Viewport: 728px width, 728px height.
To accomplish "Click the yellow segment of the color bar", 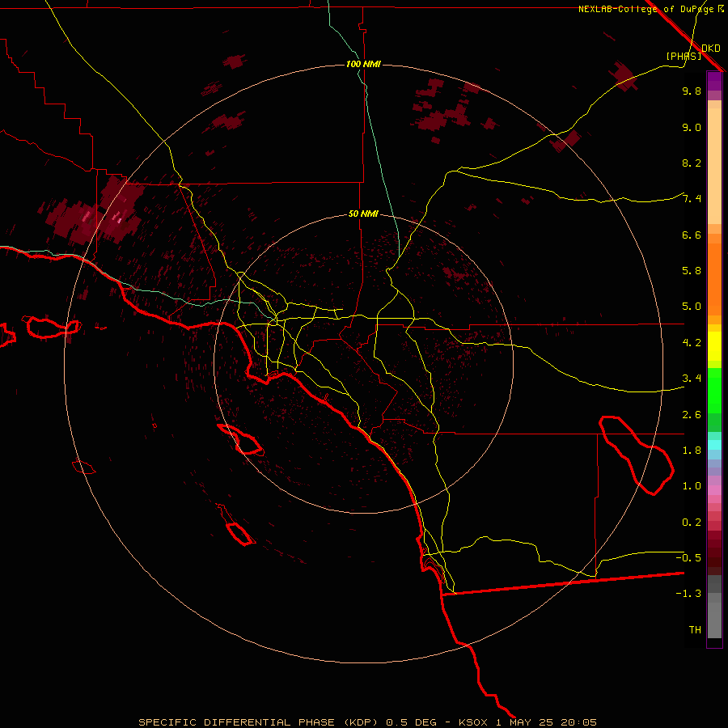I will coord(714,346).
